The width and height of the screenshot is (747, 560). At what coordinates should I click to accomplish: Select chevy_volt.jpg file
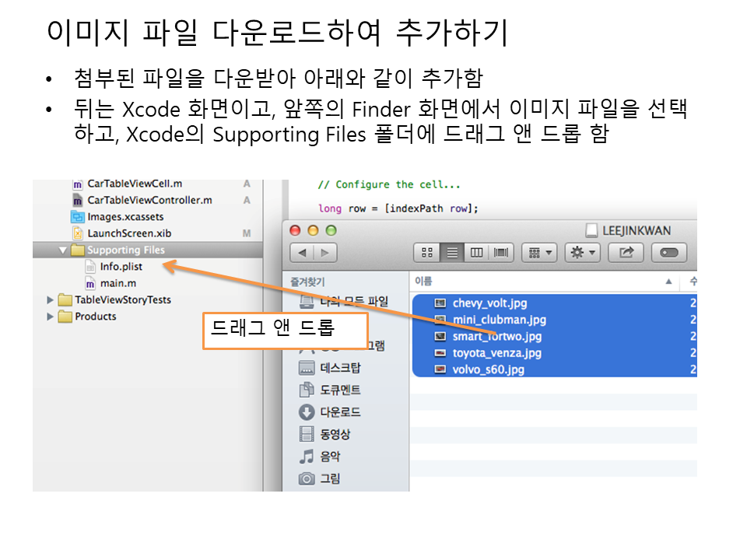489,303
